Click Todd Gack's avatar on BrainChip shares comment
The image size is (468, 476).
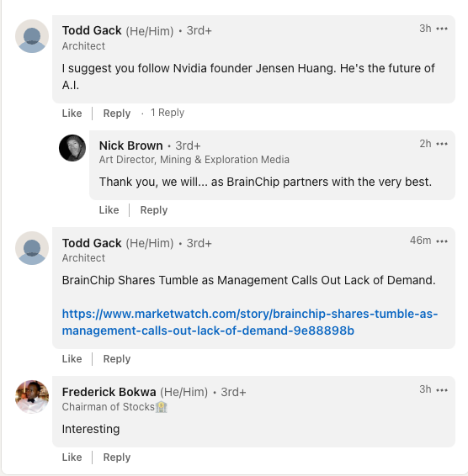[x=32, y=248]
